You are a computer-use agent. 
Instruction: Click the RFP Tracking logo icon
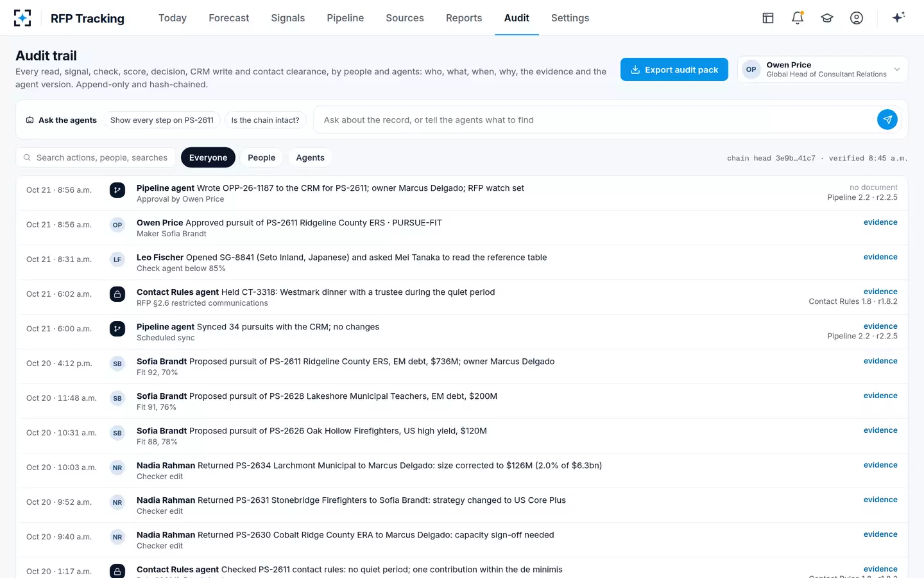click(22, 18)
